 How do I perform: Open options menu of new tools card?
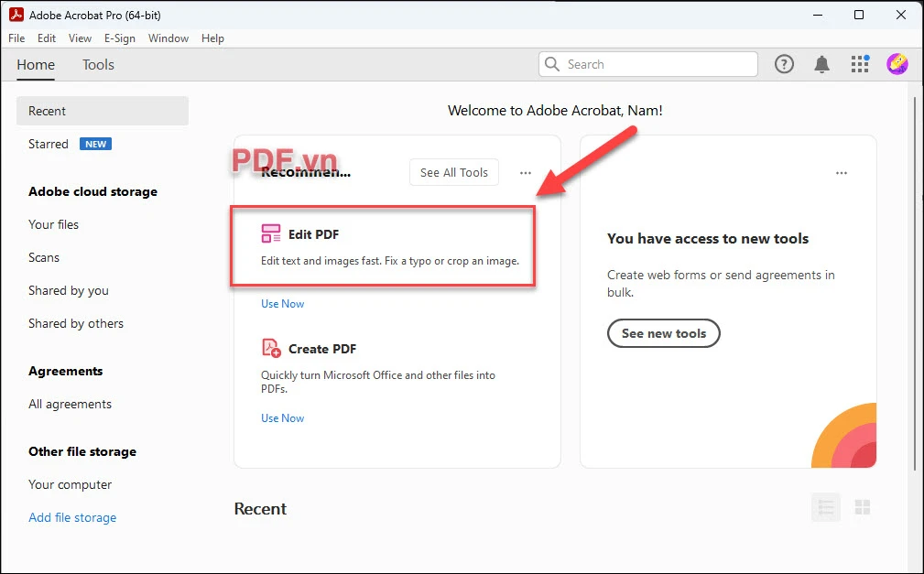click(841, 173)
